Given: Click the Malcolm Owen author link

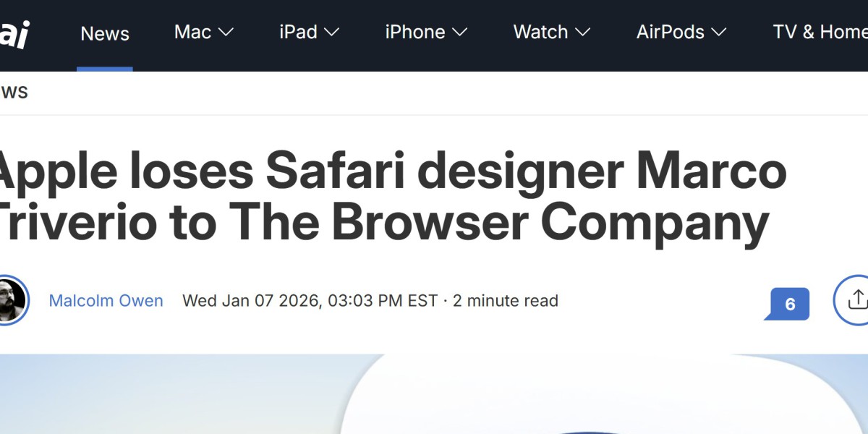Looking at the screenshot, I should pos(106,301).
